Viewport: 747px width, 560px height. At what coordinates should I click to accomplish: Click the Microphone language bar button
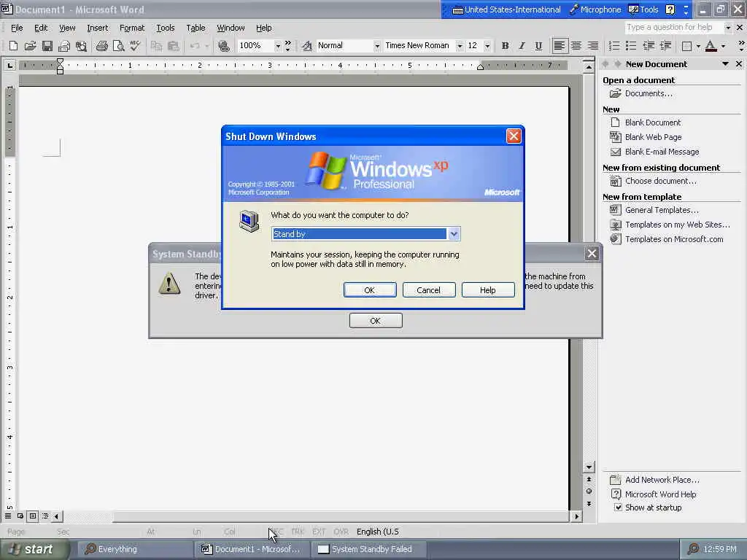click(x=595, y=9)
